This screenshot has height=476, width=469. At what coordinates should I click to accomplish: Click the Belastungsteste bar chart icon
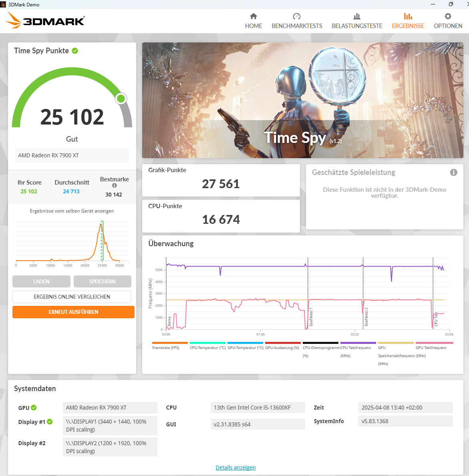coord(357,16)
